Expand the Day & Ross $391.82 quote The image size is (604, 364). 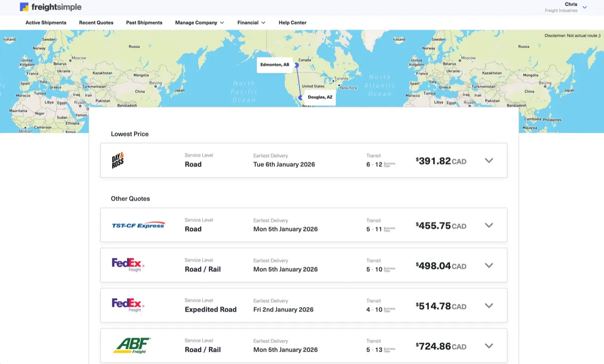coord(488,160)
